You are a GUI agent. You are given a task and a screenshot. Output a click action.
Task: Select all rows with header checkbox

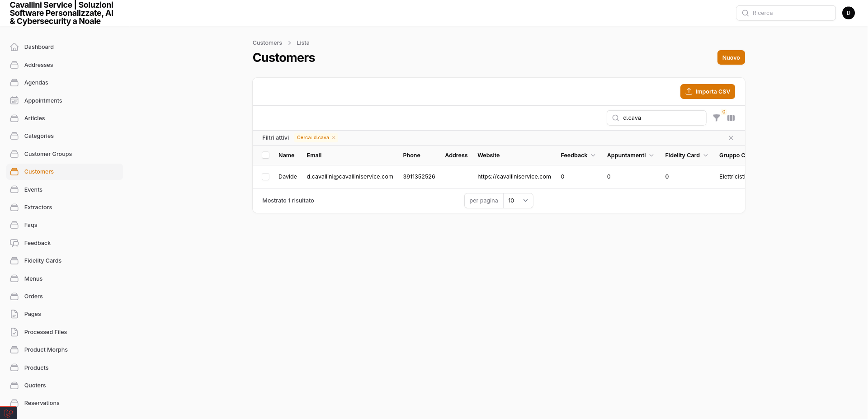[x=266, y=155]
